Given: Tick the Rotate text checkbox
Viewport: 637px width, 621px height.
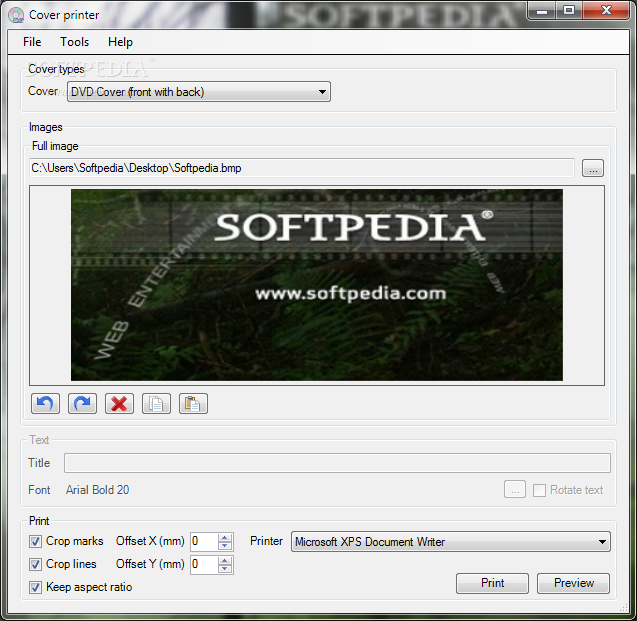Looking at the screenshot, I should 539,490.
